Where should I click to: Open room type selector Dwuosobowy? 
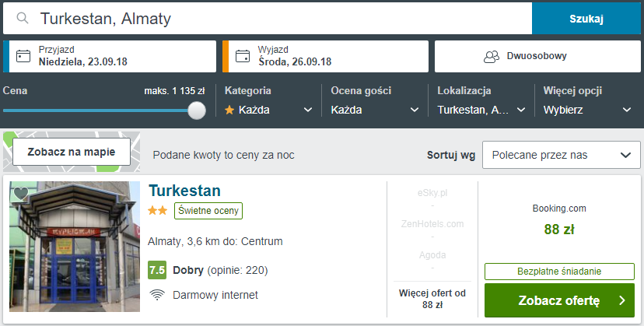[537, 56]
